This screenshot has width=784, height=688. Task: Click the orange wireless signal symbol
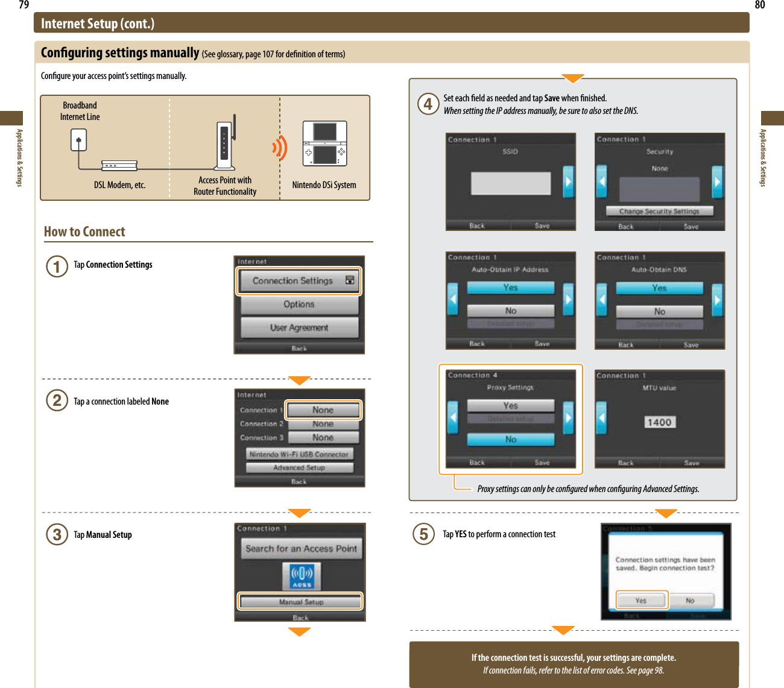pyautogui.click(x=279, y=148)
